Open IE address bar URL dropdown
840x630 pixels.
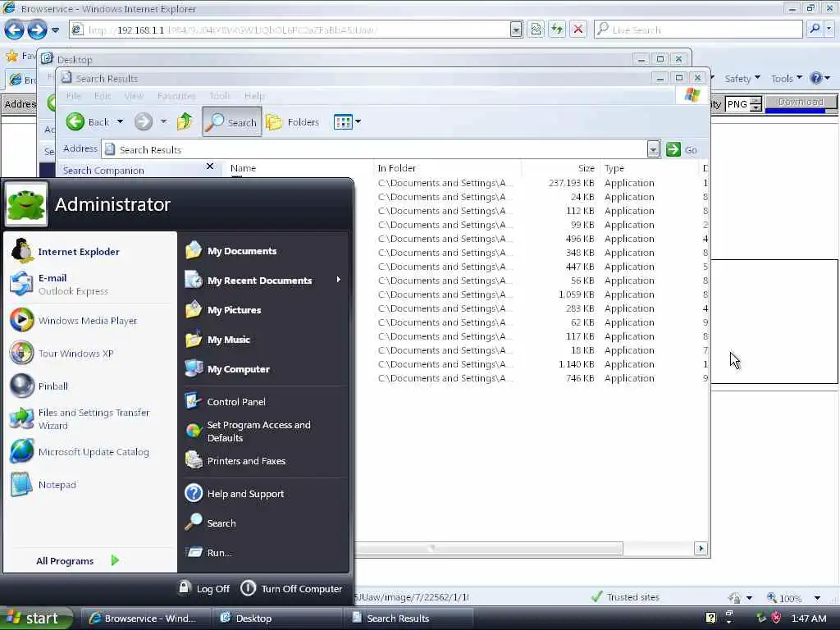516,30
